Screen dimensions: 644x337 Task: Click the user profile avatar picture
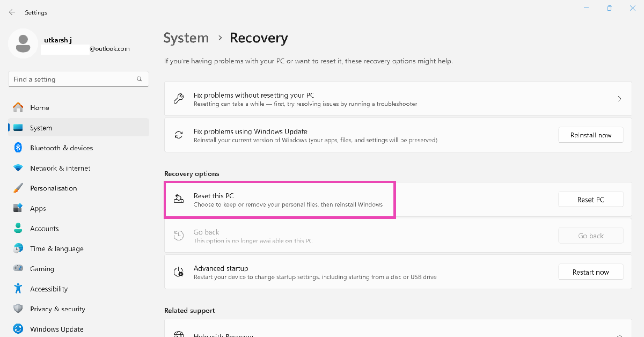(x=23, y=43)
